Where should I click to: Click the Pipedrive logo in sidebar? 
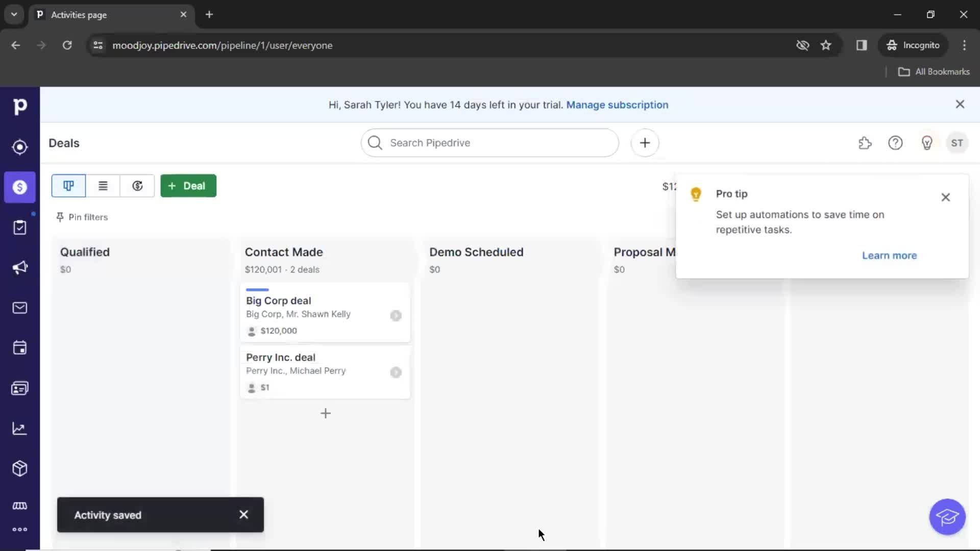(20, 106)
